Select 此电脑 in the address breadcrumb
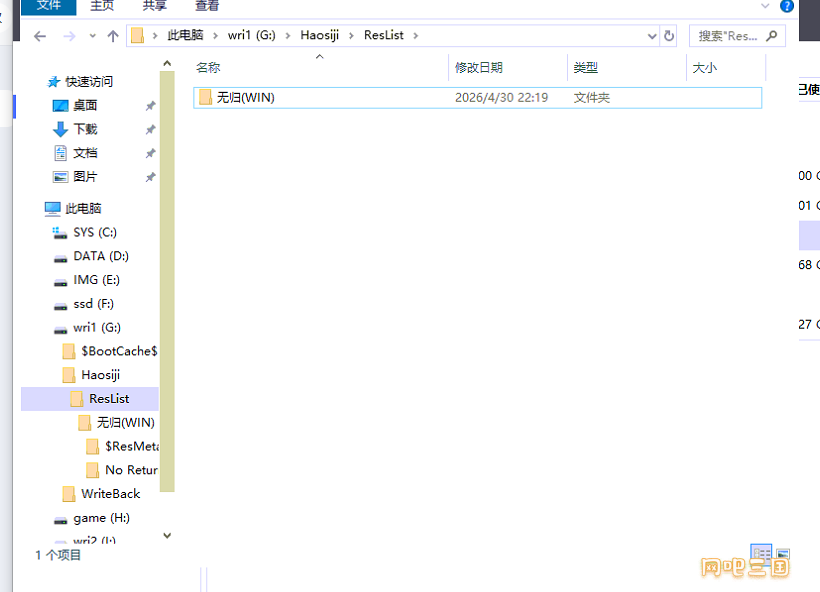820x592 pixels. pos(185,35)
